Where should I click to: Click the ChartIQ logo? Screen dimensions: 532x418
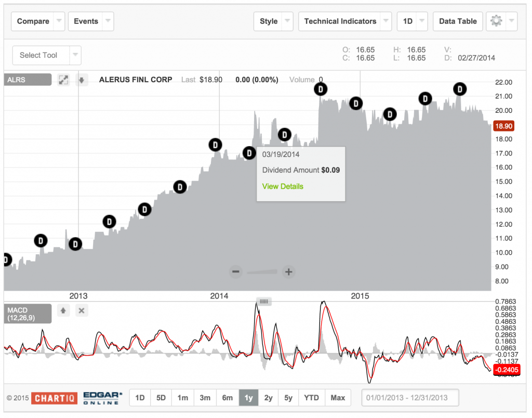(54, 398)
